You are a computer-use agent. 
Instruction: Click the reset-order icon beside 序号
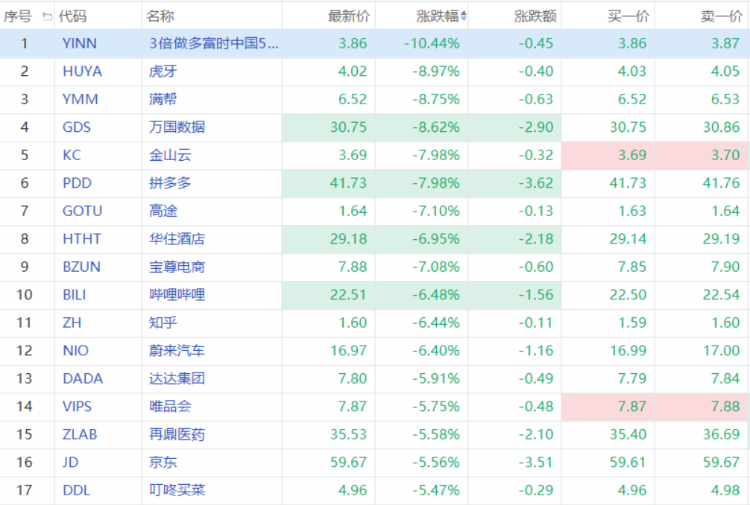(x=46, y=16)
